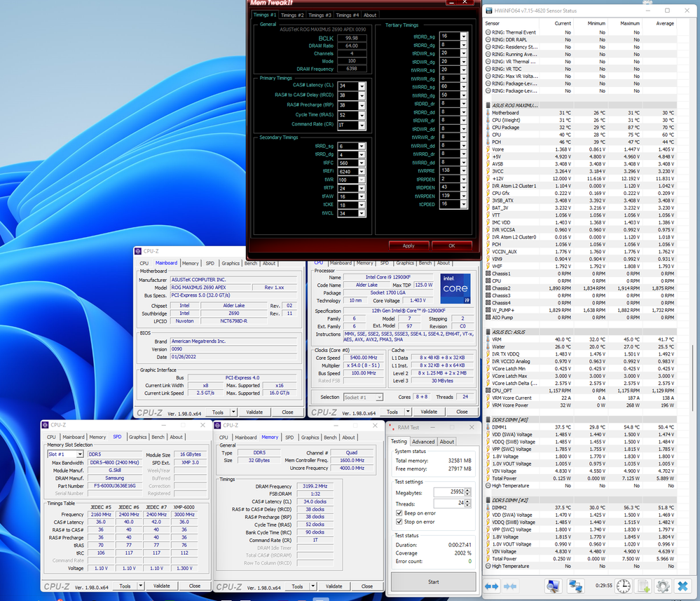Open the tREFI dropdown in Mem TweakIt

tap(362, 172)
